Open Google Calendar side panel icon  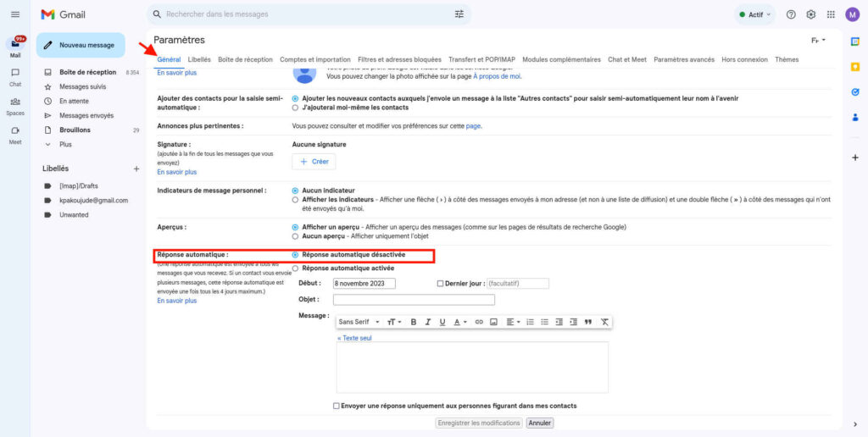[x=855, y=41]
